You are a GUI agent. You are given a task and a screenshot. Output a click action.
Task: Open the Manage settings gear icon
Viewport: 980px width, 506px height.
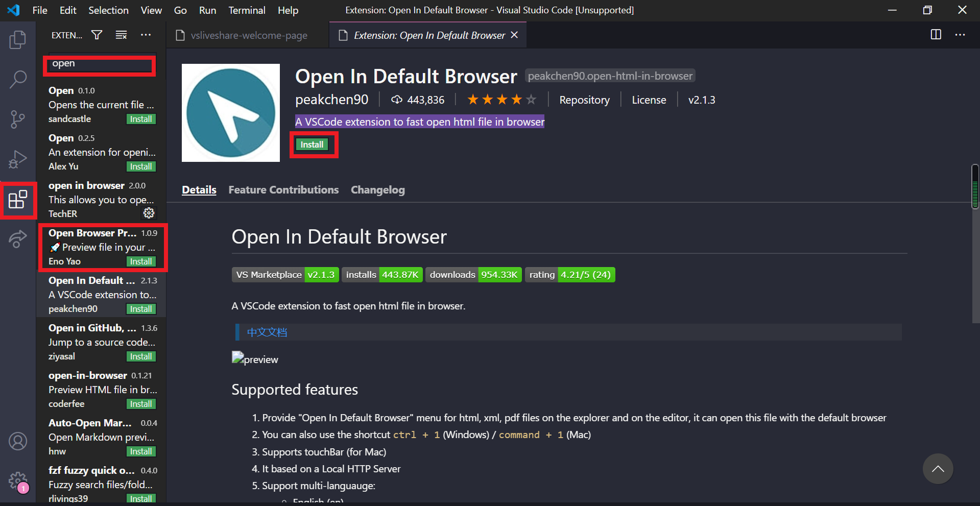click(18, 480)
